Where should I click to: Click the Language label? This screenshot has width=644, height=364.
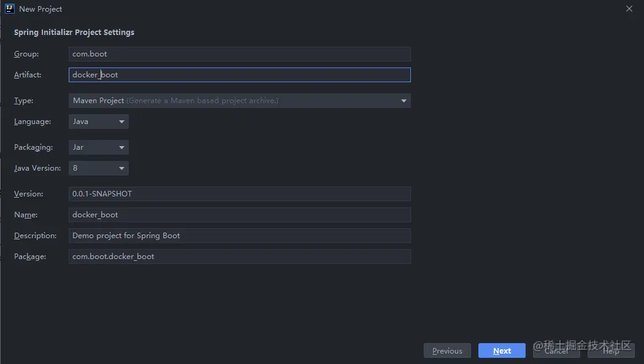tap(33, 122)
